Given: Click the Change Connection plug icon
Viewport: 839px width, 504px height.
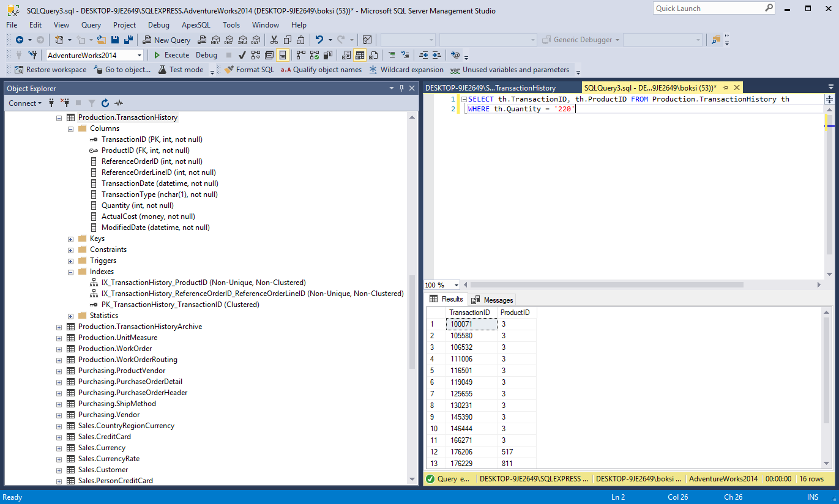Looking at the screenshot, I should tap(32, 55).
